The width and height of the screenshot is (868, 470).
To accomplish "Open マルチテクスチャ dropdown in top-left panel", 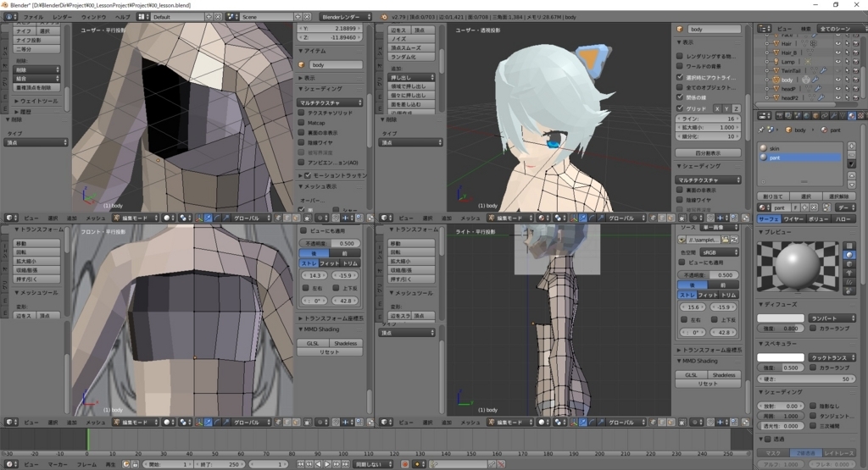I will pyautogui.click(x=331, y=102).
